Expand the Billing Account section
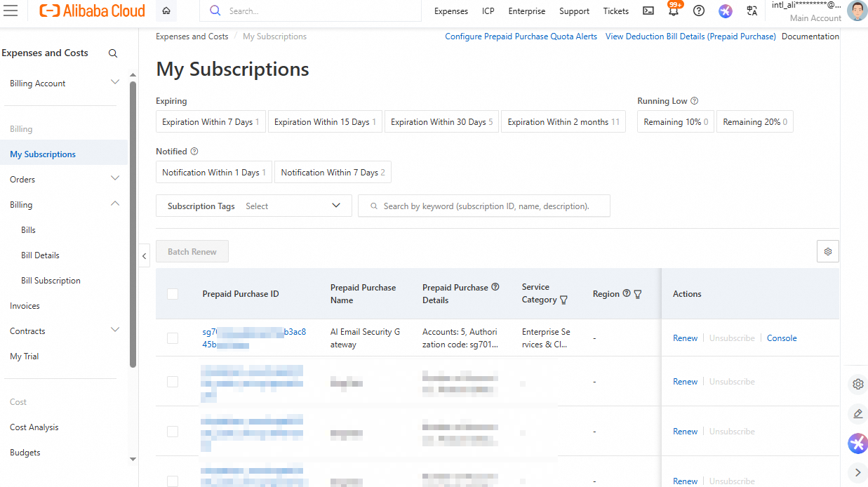868x487 pixels. [x=65, y=84]
